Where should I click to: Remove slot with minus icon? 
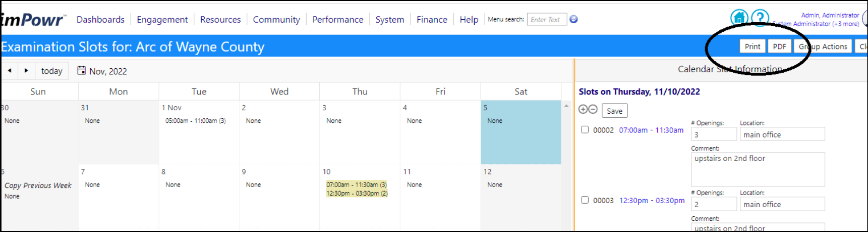coord(593,110)
